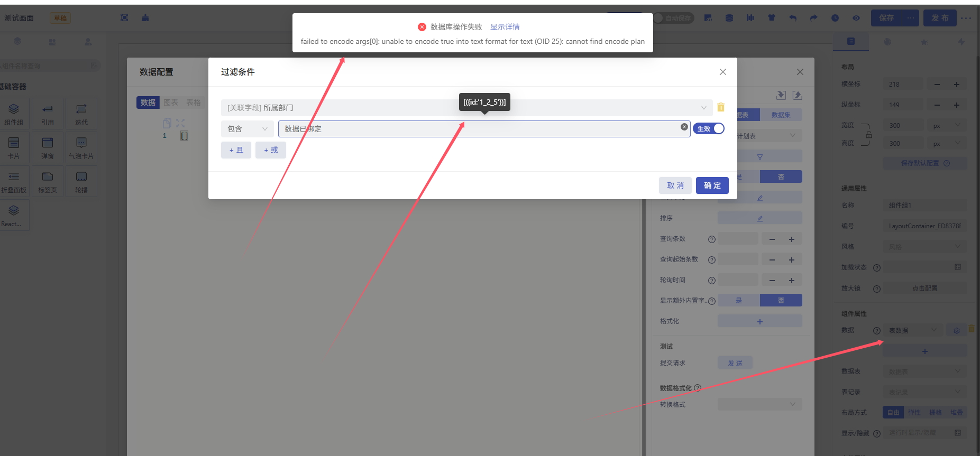
Task: Click the export icon in data panel
Action: point(797,95)
